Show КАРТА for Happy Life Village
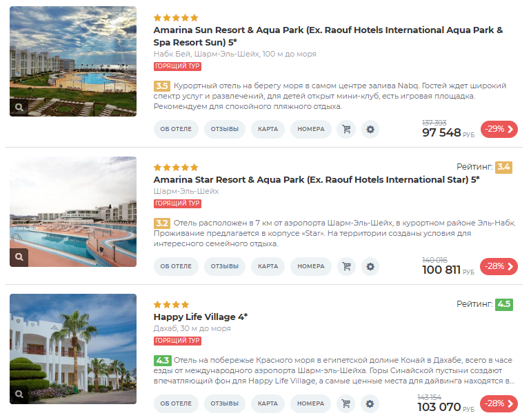This screenshot has width=531, height=420. pyautogui.click(x=268, y=403)
